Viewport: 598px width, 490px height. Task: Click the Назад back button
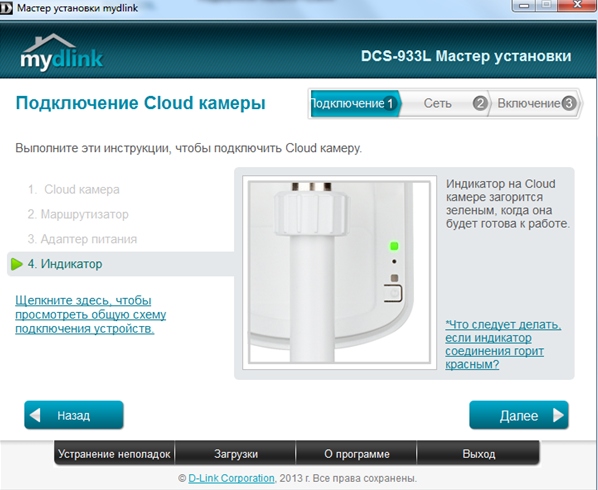click(74, 415)
